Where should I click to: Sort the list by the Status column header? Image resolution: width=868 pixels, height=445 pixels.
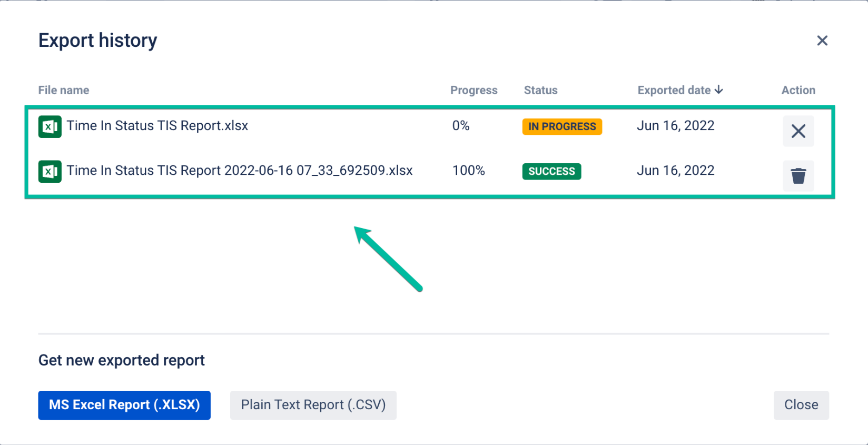(x=540, y=90)
